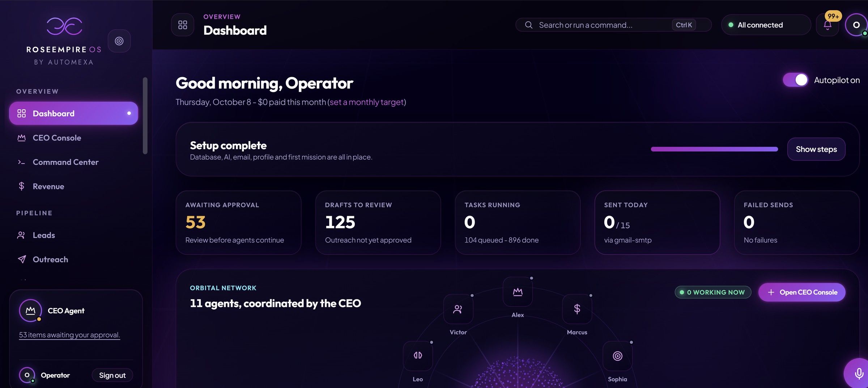The image size is (868, 388).
Task: Open the Outreach section
Action: tap(73, 259)
